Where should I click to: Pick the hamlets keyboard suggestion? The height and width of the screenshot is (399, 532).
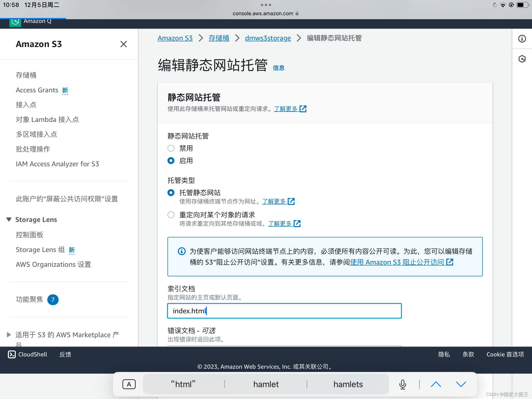(348, 384)
